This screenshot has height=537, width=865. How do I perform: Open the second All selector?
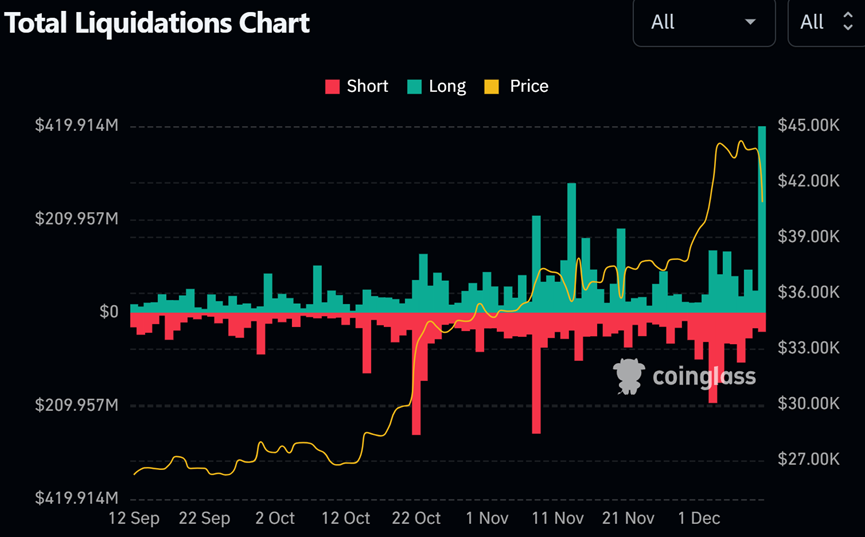pyautogui.click(x=826, y=23)
